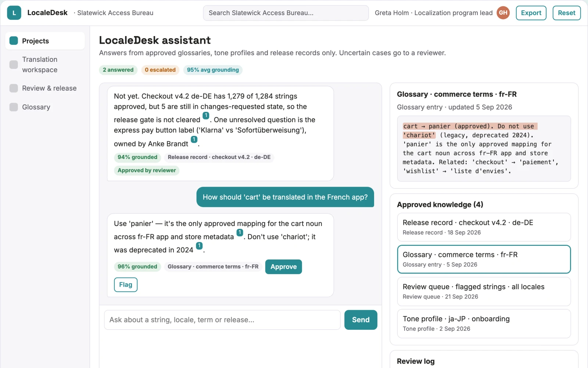The height and width of the screenshot is (368, 588).
Task: Go to Translation workspace
Action: 45,64
